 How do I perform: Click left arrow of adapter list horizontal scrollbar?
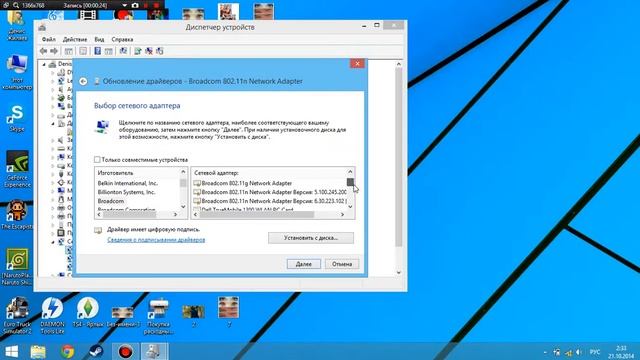pyautogui.click(x=196, y=214)
